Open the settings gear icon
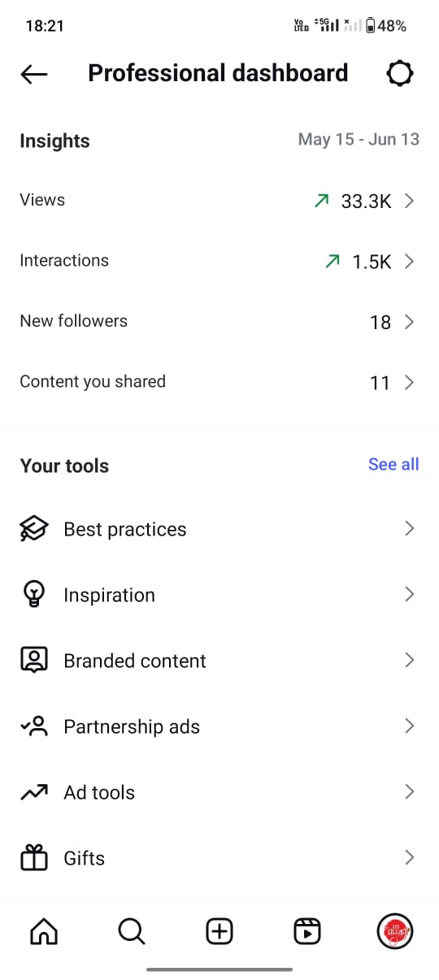This screenshot has height=980, width=439. [x=399, y=74]
